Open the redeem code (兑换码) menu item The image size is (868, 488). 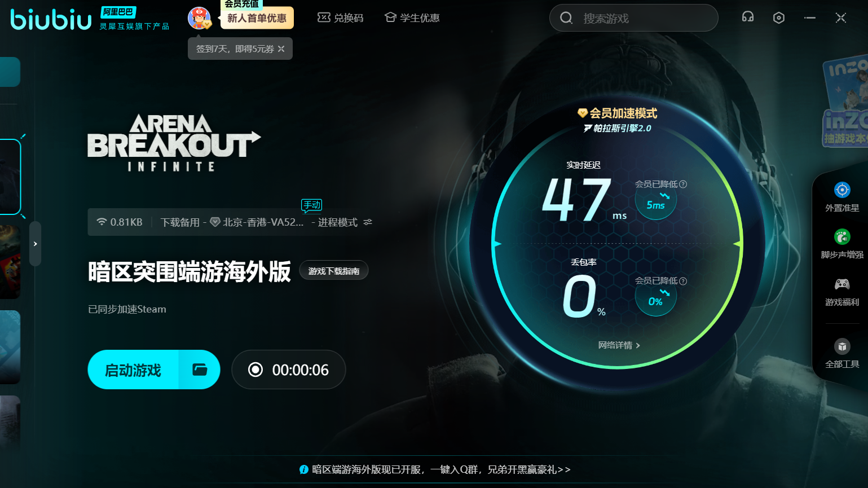pos(341,18)
